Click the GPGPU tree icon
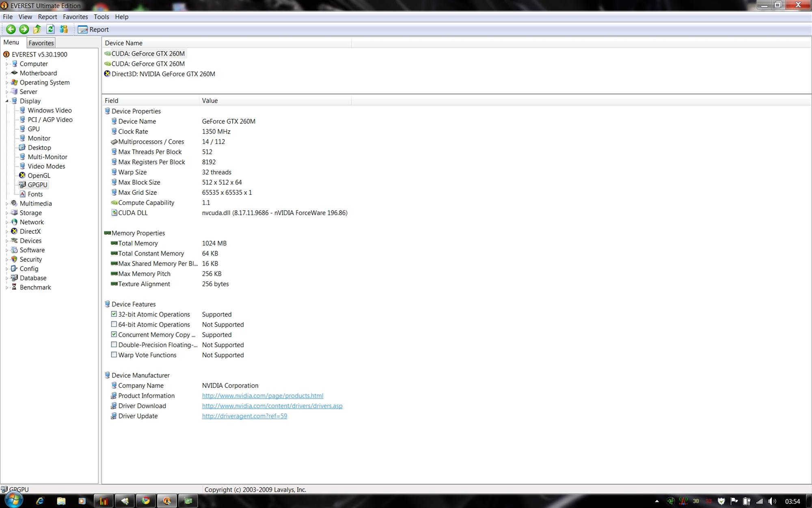This screenshot has width=812, height=508. point(22,185)
